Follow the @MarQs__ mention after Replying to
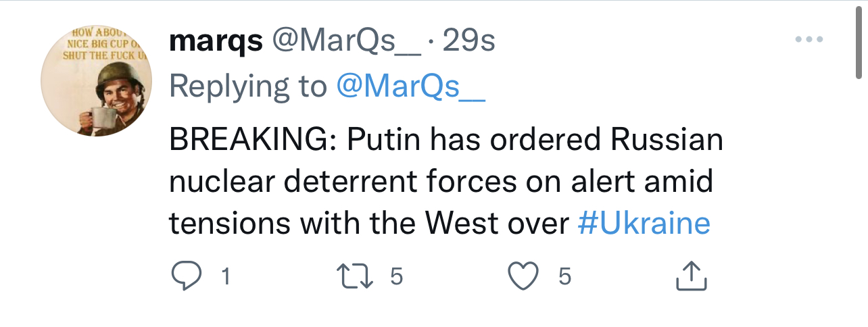The image size is (868, 327). (x=411, y=86)
